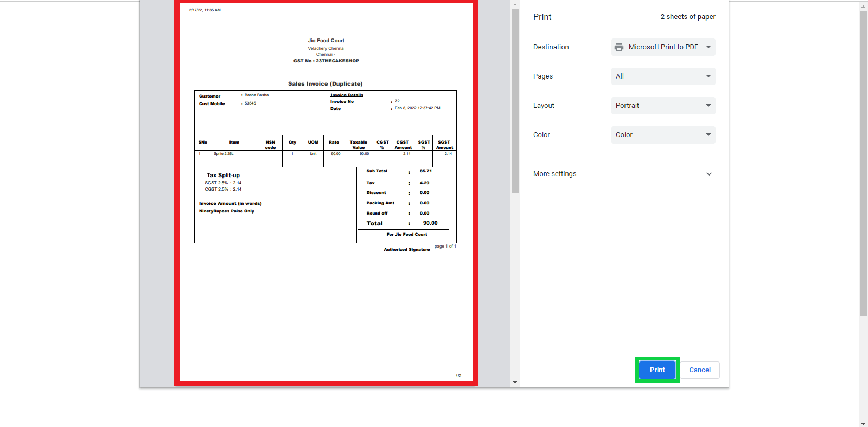The width and height of the screenshot is (868, 427).
Task: Click the "HSN code" column header
Action: [x=270, y=145]
